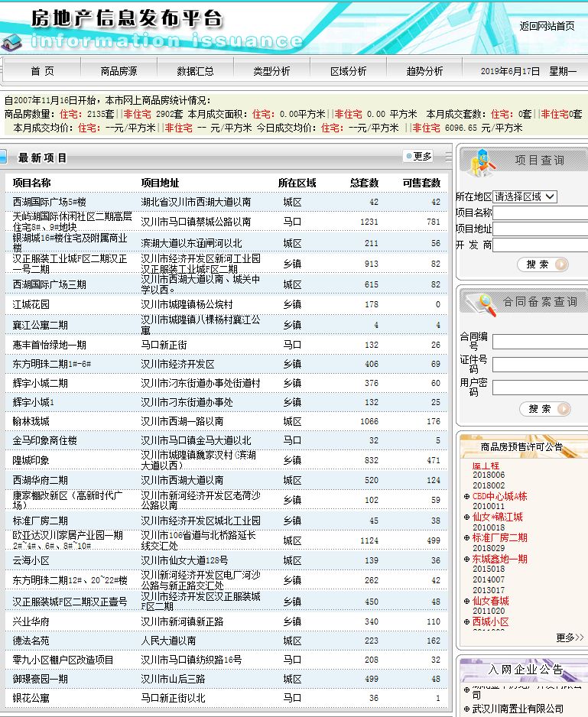The height and width of the screenshot is (717, 588).
Task: Click the 东城鑫地一期 permit link
Action: tap(500, 559)
